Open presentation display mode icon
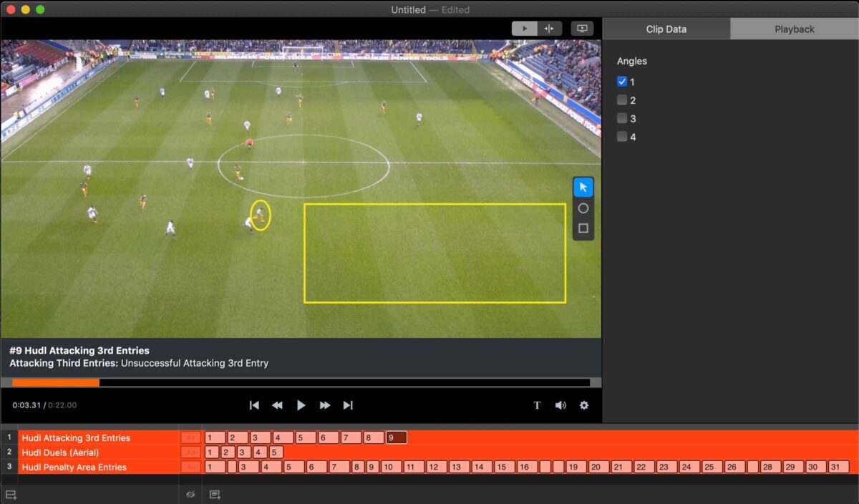Image resolution: width=859 pixels, height=504 pixels. 582,28
